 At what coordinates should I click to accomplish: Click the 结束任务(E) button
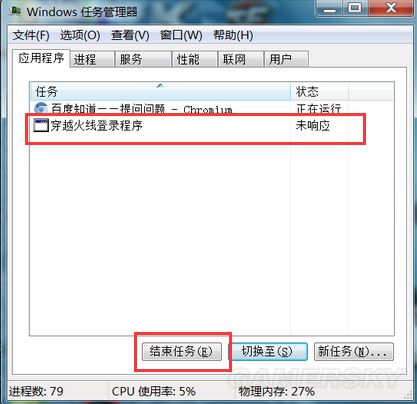click(182, 351)
